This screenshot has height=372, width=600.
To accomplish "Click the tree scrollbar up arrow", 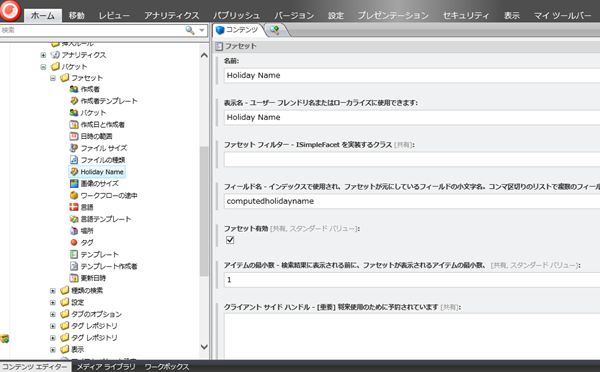I will [x=204, y=55].
